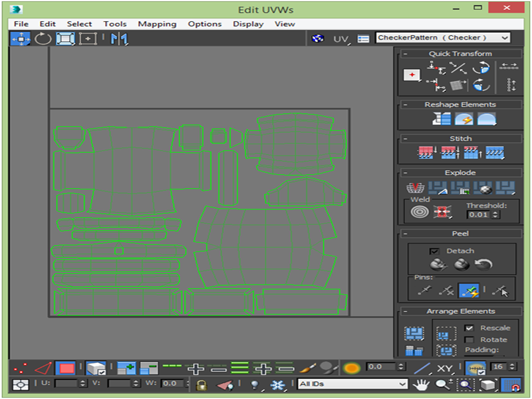Click the Weld Threshold value field

point(479,214)
